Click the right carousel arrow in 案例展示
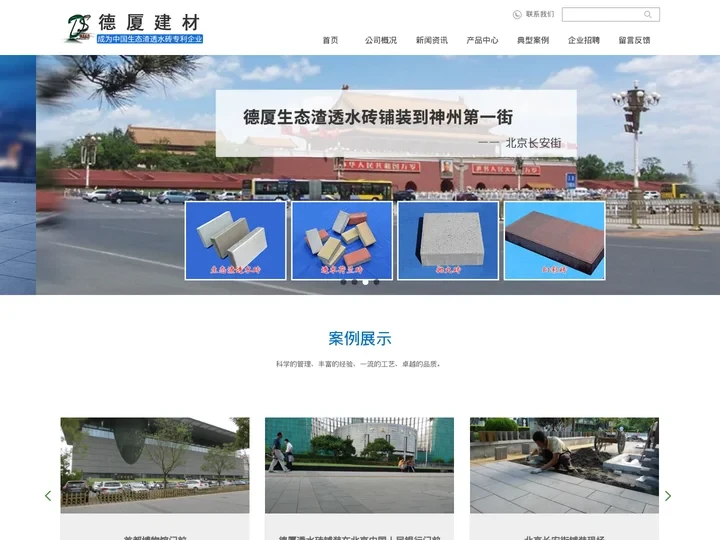 click(668, 495)
